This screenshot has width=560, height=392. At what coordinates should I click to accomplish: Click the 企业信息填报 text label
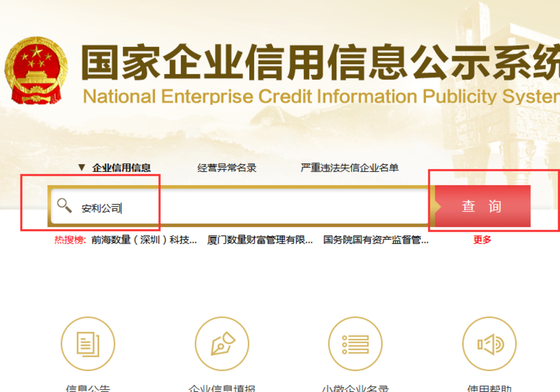222,388
